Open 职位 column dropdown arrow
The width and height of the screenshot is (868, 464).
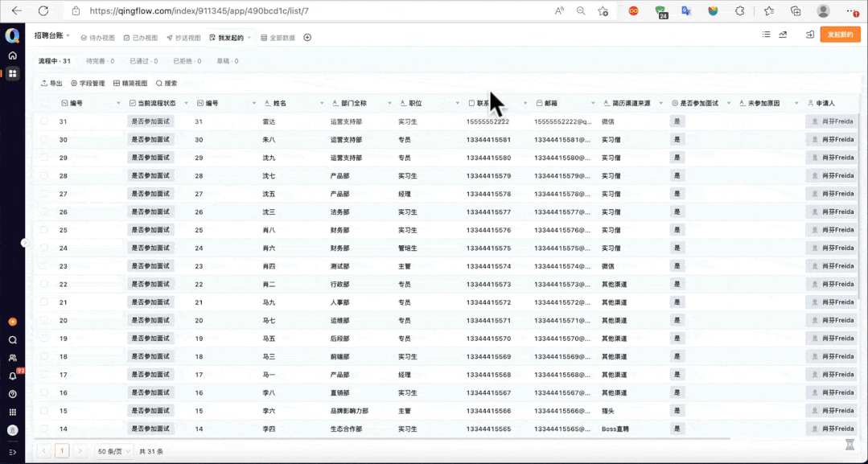(457, 104)
